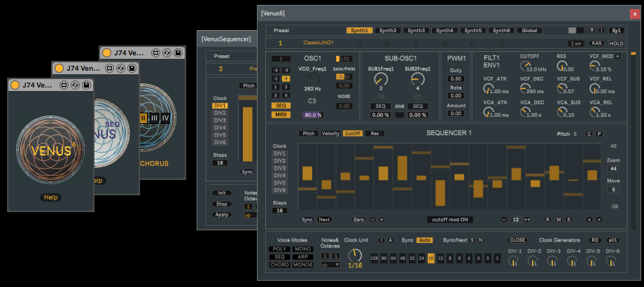Screen dimensions: 644x287
Task: Open the Global tab
Action: tap(530, 31)
